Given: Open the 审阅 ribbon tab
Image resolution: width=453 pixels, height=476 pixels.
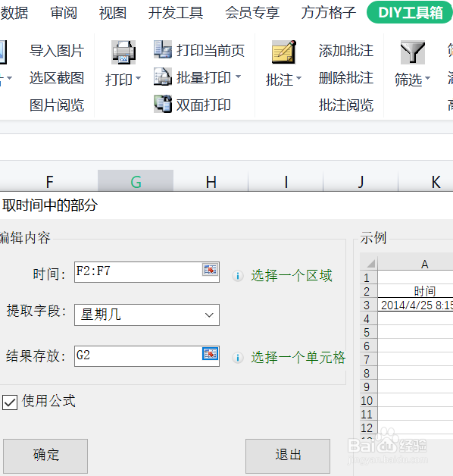Looking at the screenshot, I should pyautogui.click(x=64, y=13).
